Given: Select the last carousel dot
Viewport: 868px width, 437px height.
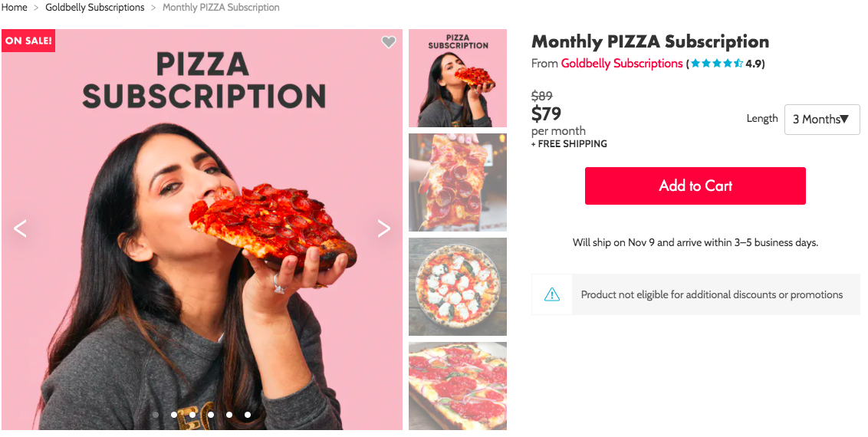Looking at the screenshot, I should [x=248, y=415].
